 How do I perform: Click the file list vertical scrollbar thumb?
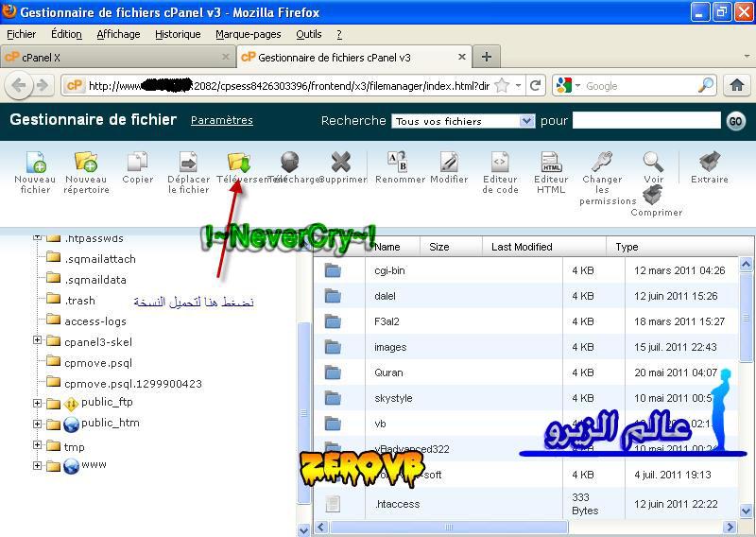(x=746, y=316)
